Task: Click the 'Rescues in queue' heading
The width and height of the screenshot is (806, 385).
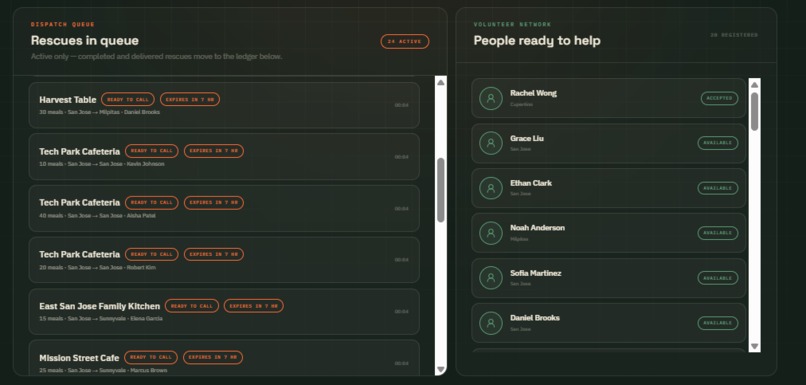Action: pyautogui.click(x=85, y=41)
